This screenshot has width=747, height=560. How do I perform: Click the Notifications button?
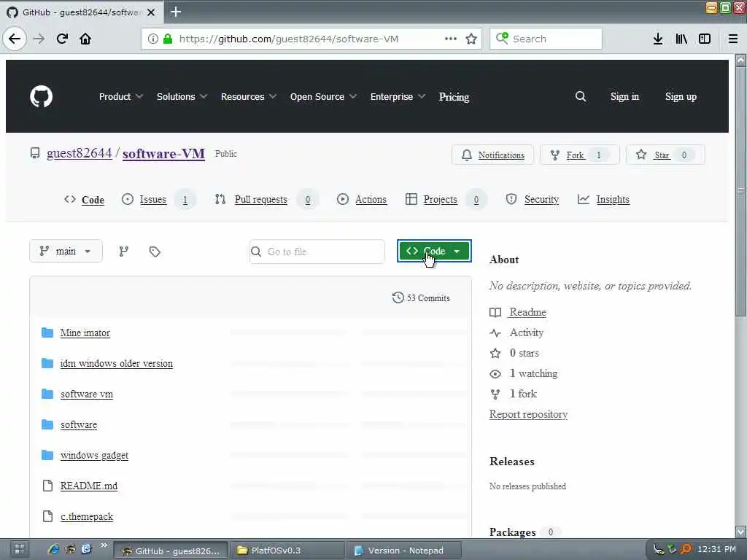click(x=492, y=155)
